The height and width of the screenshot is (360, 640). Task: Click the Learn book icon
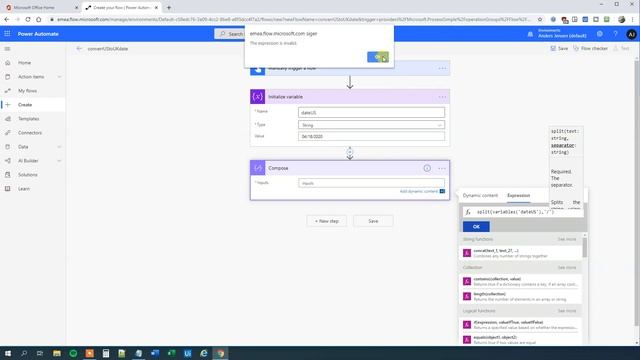(8, 189)
